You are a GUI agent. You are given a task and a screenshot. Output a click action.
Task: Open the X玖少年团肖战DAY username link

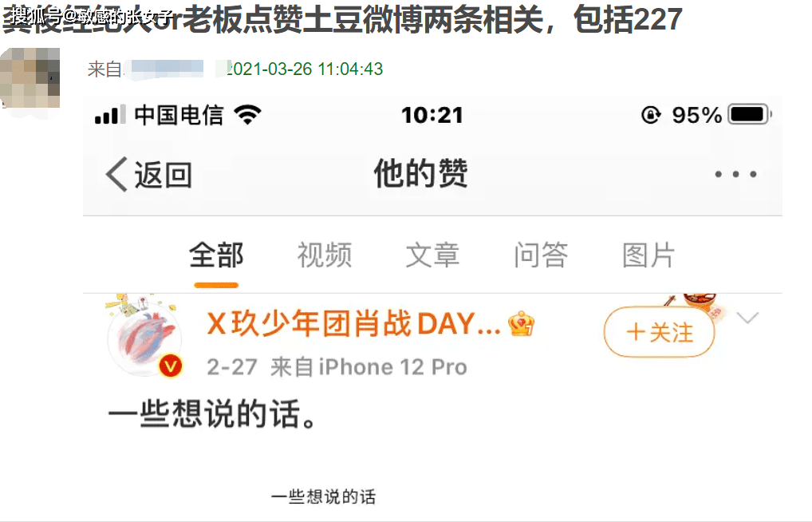point(353,323)
